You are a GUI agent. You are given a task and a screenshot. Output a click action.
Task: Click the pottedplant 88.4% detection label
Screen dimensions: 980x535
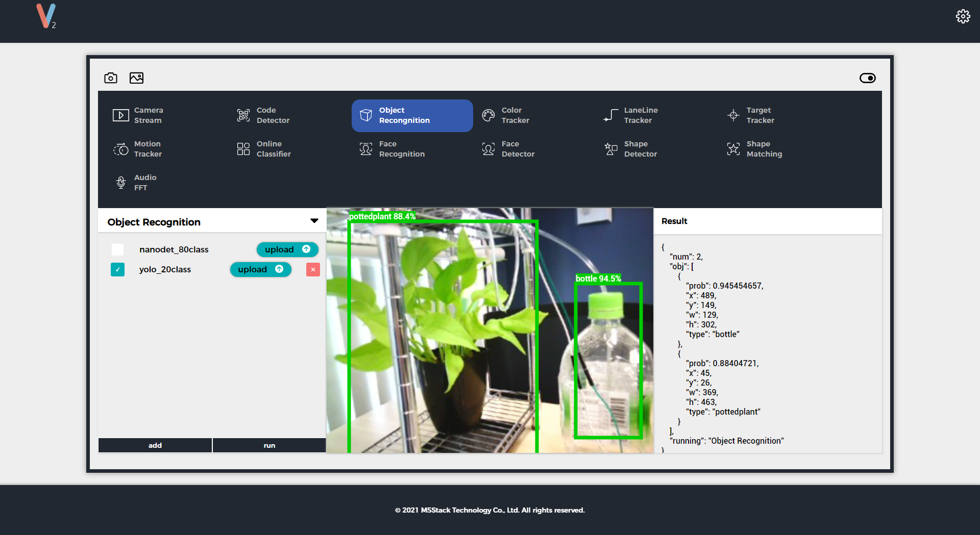(382, 216)
